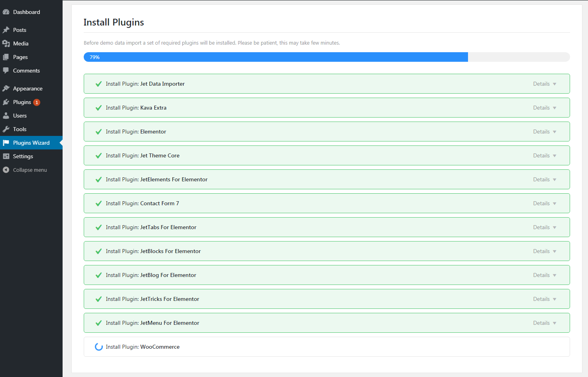The height and width of the screenshot is (377, 588).
Task: Click the Settings sliders icon
Action: click(x=6, y=156)
